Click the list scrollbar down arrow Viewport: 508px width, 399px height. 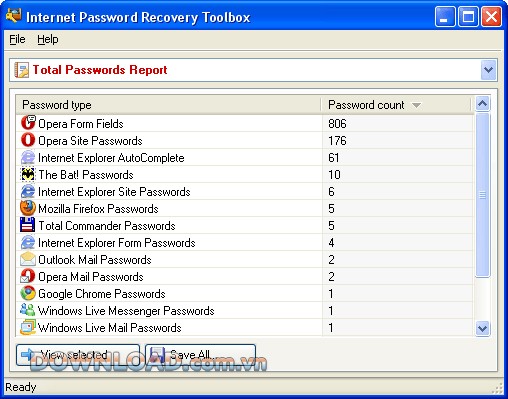coord(482,329)
